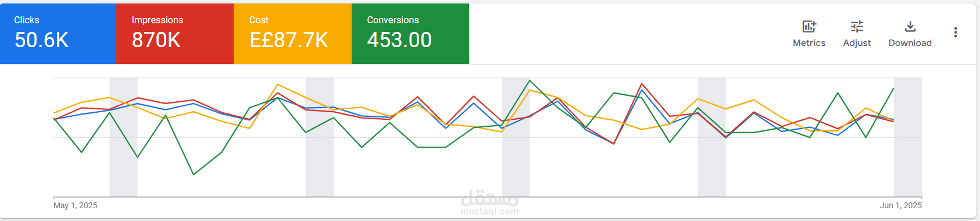Click the tallest peak of the red line

point(642,84)
